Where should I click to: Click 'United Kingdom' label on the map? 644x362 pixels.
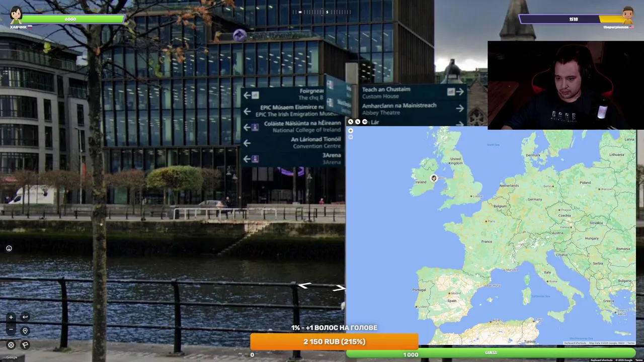[x=455, y=161]
